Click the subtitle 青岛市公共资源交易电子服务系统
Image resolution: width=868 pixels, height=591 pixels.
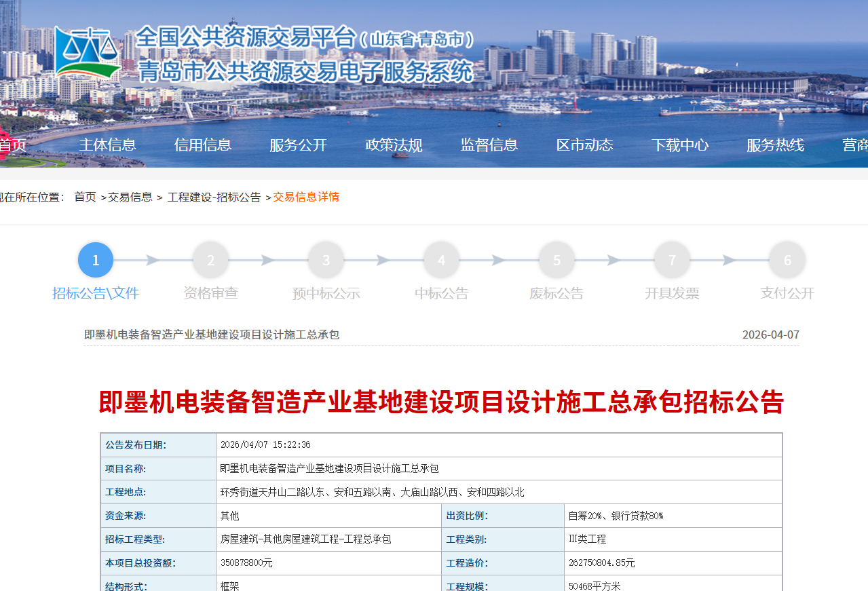click(305, 71)
